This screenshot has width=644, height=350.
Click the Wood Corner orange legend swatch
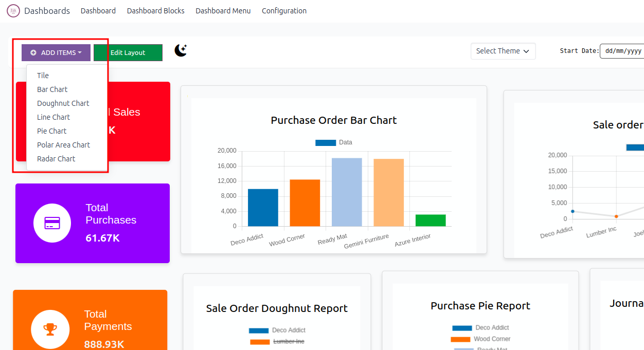pyautogui.click(x=460, y=339)
